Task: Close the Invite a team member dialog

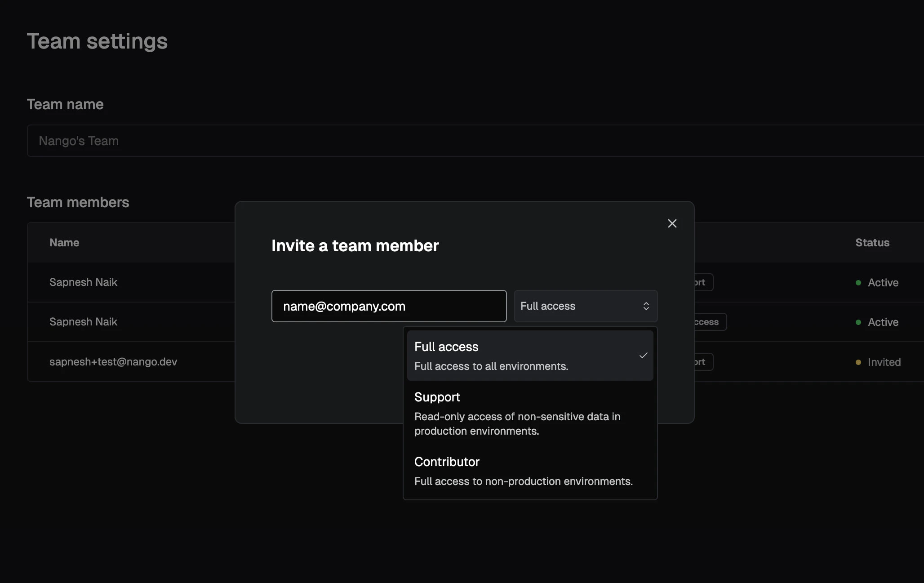Action: pos(672,223)
